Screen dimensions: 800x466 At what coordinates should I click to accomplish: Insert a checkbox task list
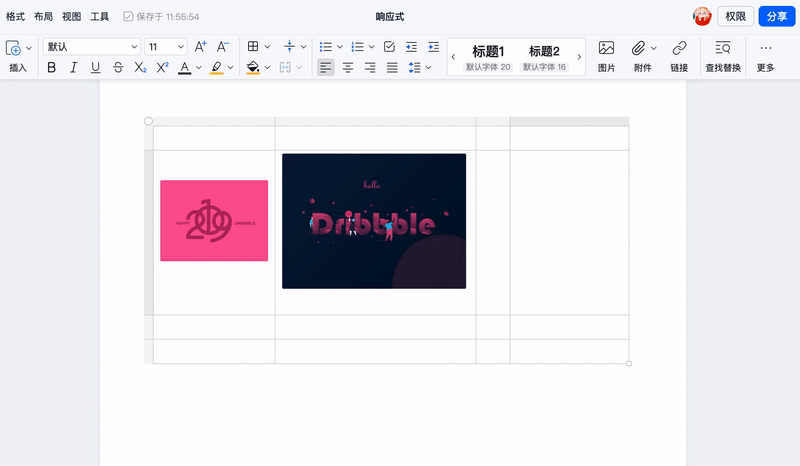(x=389, y=47)
